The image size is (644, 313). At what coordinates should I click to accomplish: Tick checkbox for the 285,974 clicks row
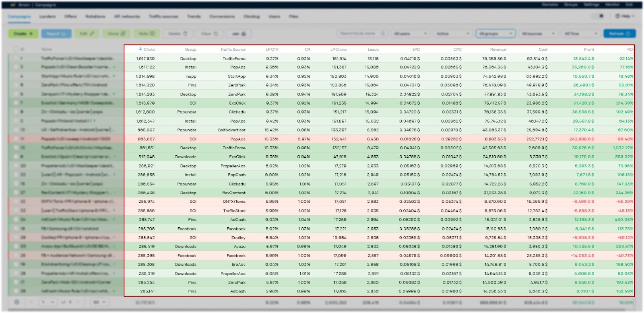point(16,202)
